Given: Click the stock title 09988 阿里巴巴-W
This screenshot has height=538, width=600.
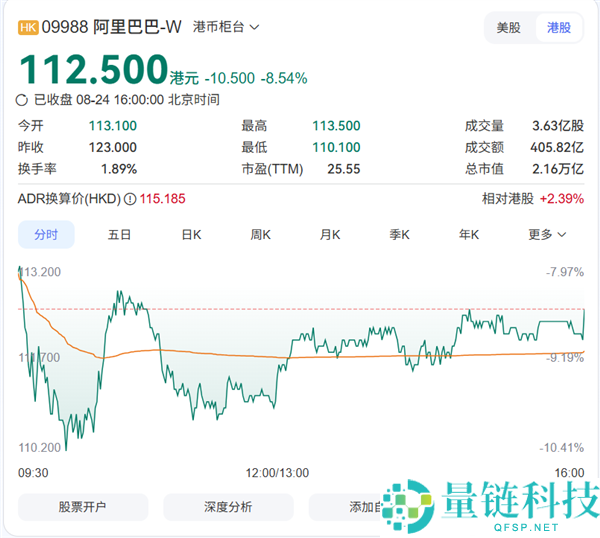Looking at the screenshot, I should 111,27.
